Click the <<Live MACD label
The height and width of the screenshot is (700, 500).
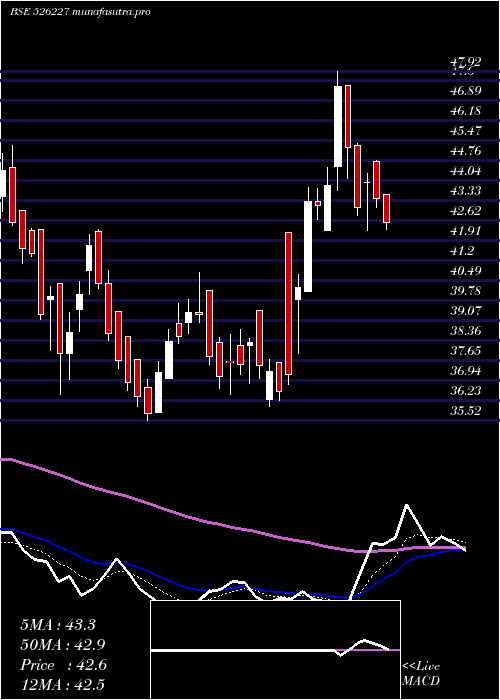coord(421,674)
